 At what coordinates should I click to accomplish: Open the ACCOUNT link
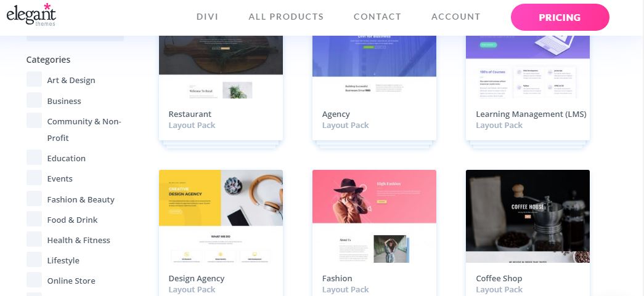click(x=455, y=17)
